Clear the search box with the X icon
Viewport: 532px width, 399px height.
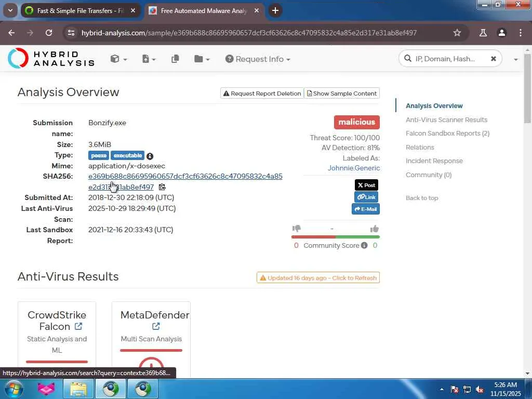[494, 59]
